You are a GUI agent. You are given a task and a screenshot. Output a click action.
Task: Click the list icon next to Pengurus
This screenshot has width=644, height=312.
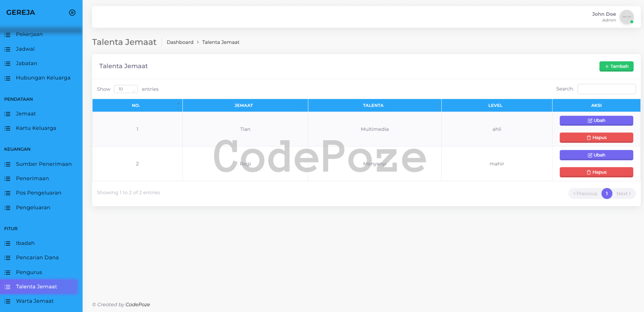click(7, 272)
